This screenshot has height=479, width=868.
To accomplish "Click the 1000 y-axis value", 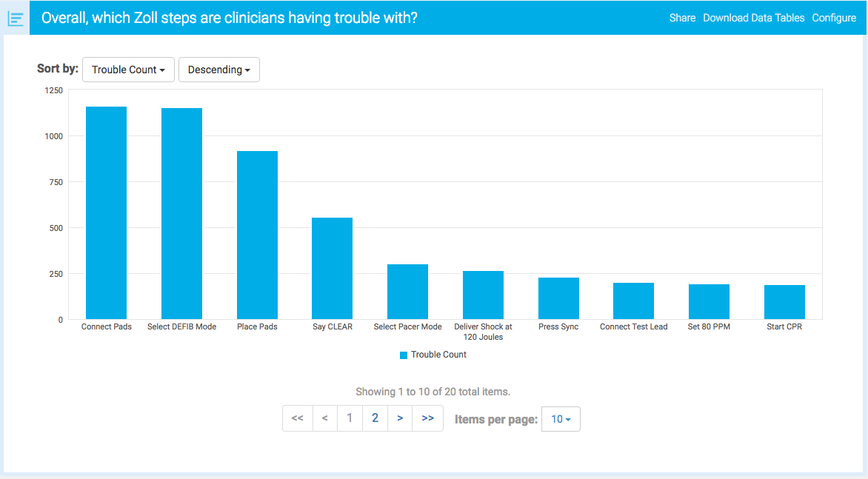I will point(54,136).
